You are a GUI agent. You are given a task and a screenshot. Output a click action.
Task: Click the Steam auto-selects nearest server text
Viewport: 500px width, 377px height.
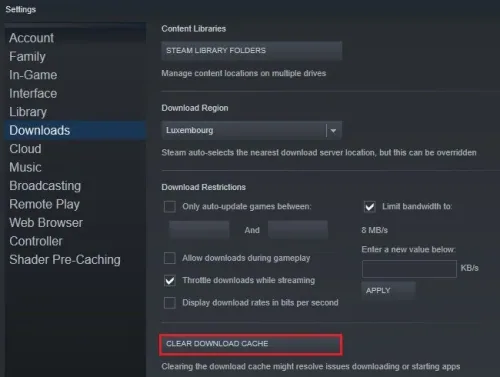[319, 153]
